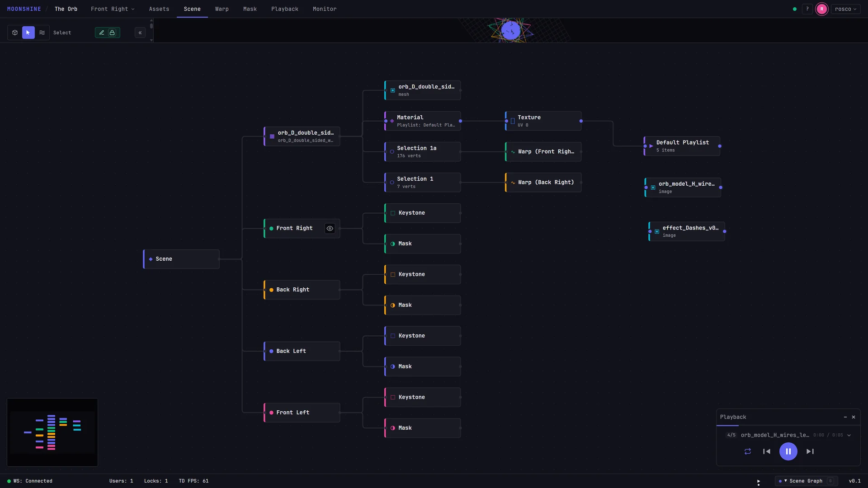The height and width of the screenshot is (488, 868).
Task: Click the playback progress bar
Action: pyautogui.click(x=788, y=426)
